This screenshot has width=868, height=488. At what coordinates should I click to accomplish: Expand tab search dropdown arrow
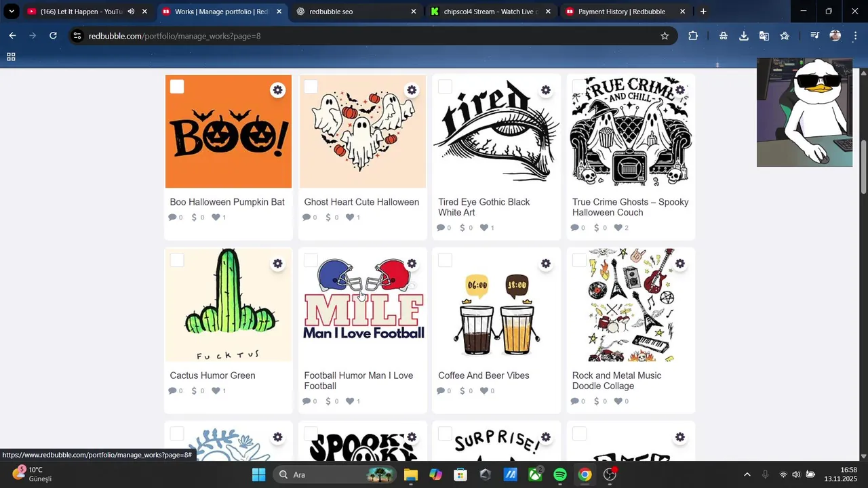point(12,12)
